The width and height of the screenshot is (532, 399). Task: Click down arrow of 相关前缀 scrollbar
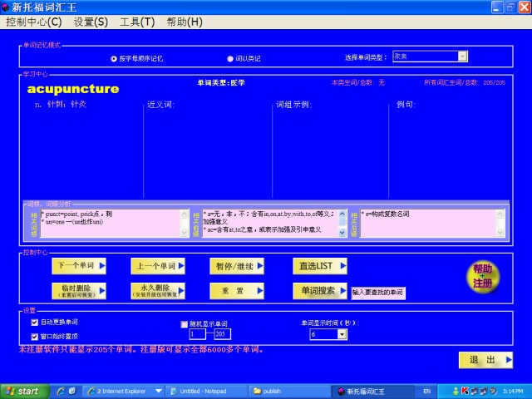(x=342, y=233)
